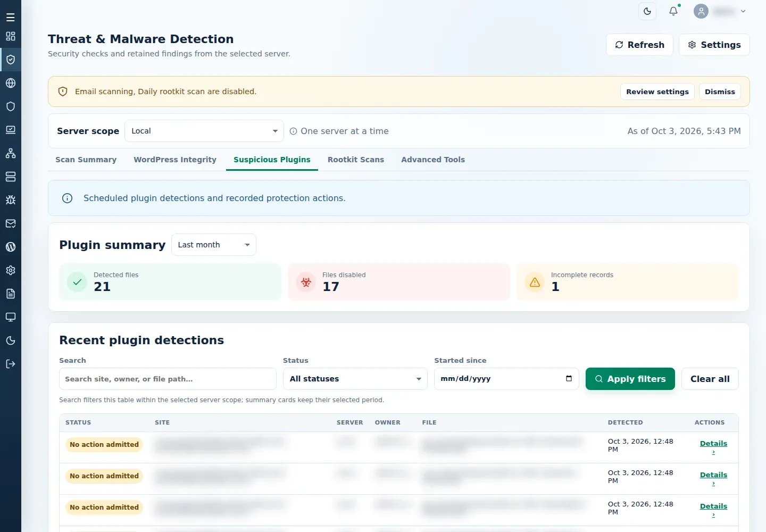Image resolution: width=766 pixels, height=532 pixels.
Task: Click the "As of Oct 3, 2026, 5:43 PM" timestamp
Action: [x=684, y=131]
